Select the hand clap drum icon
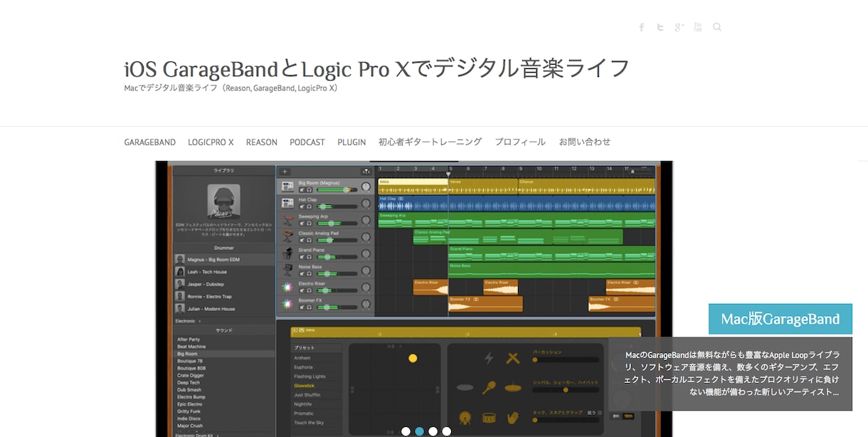 (x=512, y=418)
